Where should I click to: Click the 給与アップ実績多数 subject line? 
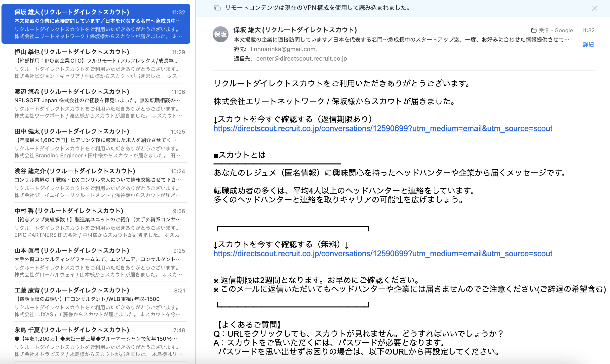(98, 219)
